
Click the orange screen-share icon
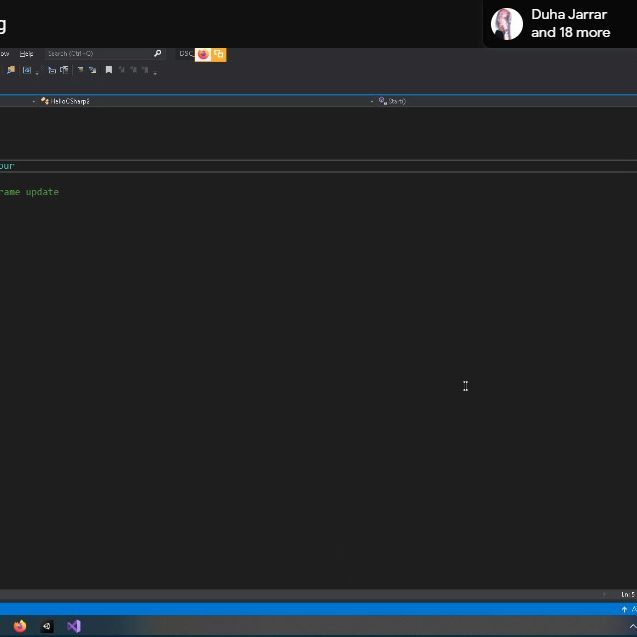tap(218, 54)
